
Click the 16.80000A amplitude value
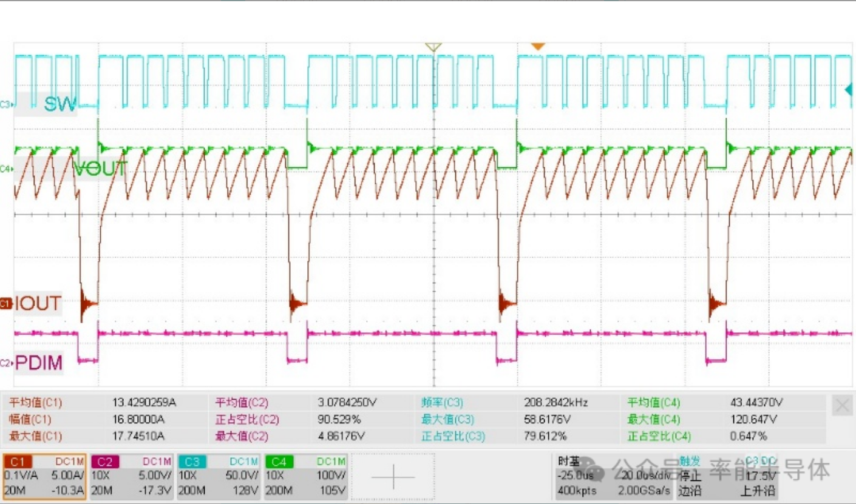point(138,419)
